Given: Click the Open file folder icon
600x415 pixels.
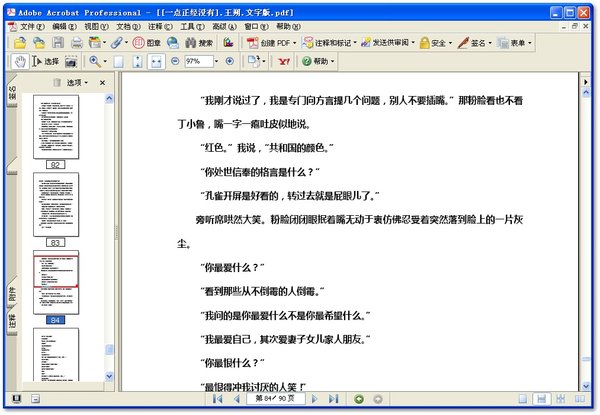Looking at the screenshot, I should coord(20,43).
